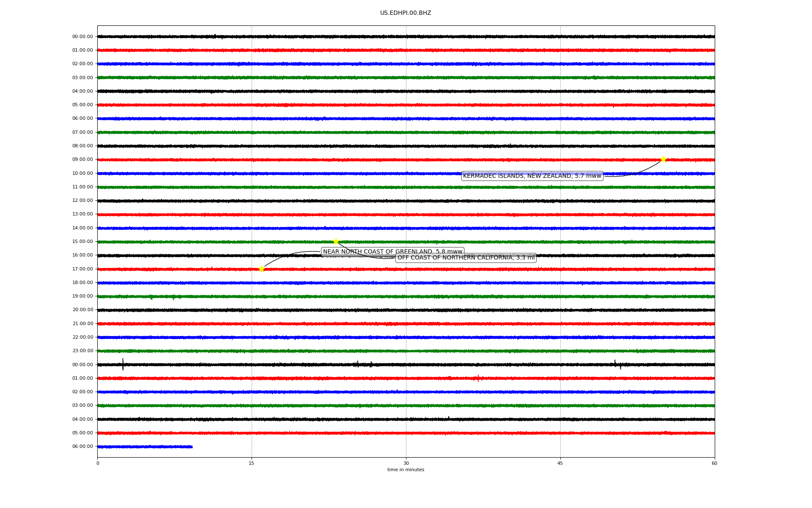
Task: Click the 'time in minutes' axis label
Action: (x=406, y=470)
